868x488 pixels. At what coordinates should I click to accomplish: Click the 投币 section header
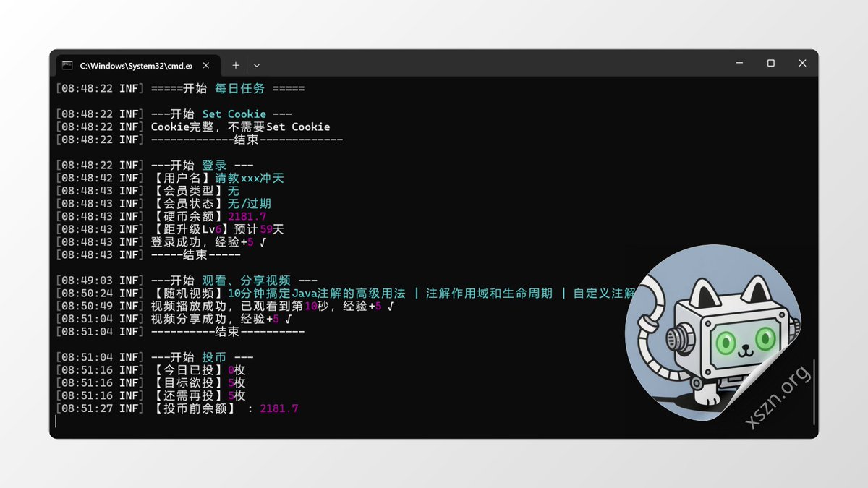click(215, 356)
